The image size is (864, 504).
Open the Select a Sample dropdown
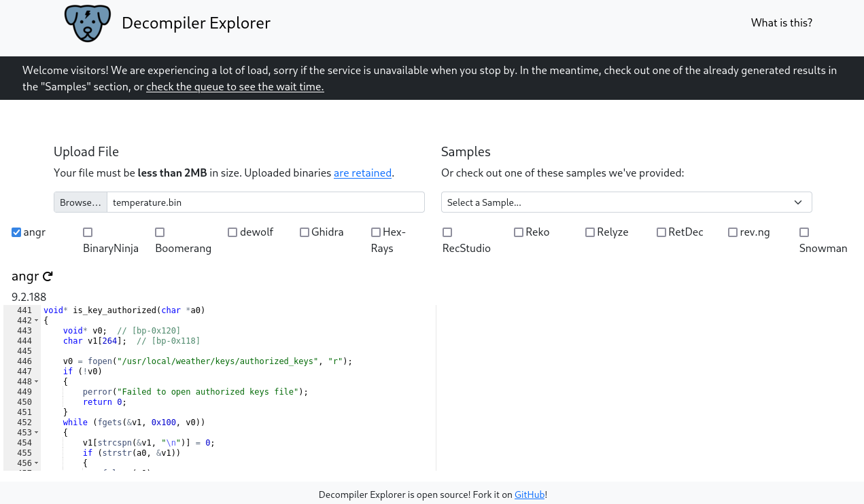pyautogui.click(x=626, y=202)
